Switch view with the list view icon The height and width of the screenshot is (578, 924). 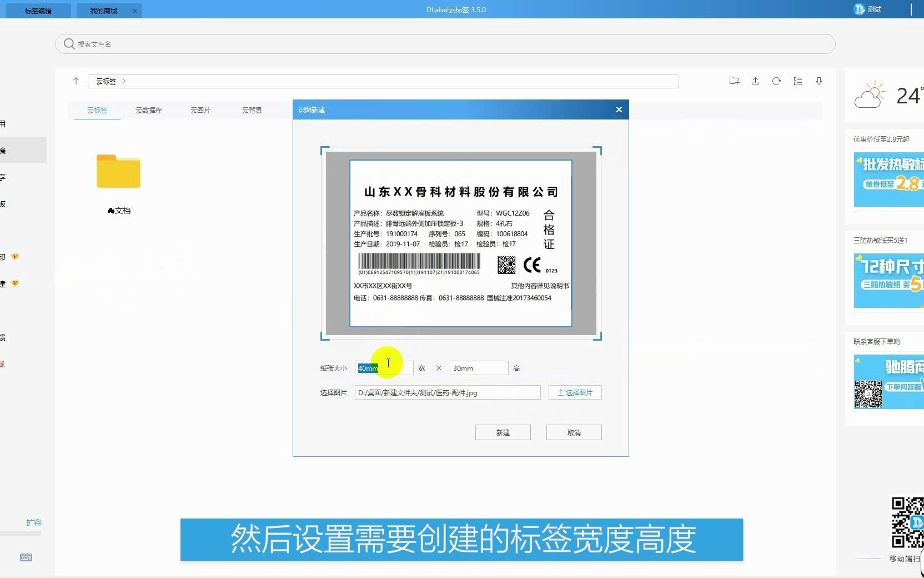pos(798,81)
